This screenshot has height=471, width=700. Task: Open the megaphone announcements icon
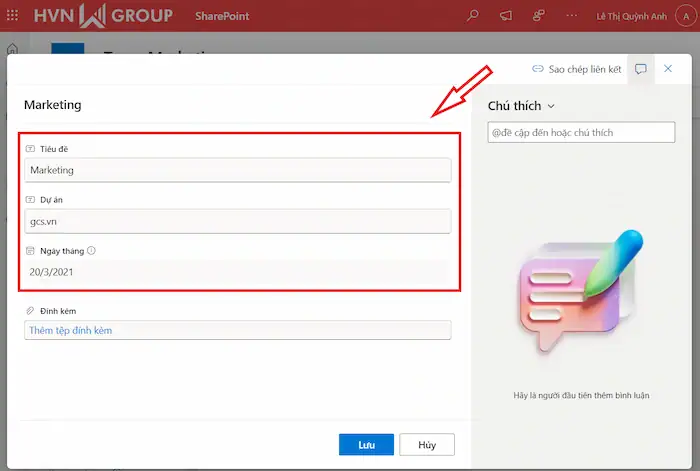pos(505,16)
